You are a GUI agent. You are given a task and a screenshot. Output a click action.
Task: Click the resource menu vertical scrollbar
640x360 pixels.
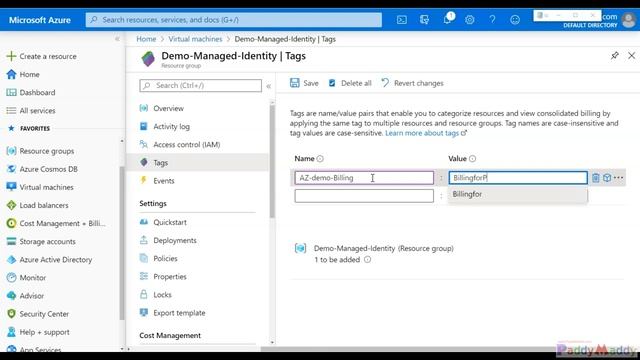coord(272,161)
